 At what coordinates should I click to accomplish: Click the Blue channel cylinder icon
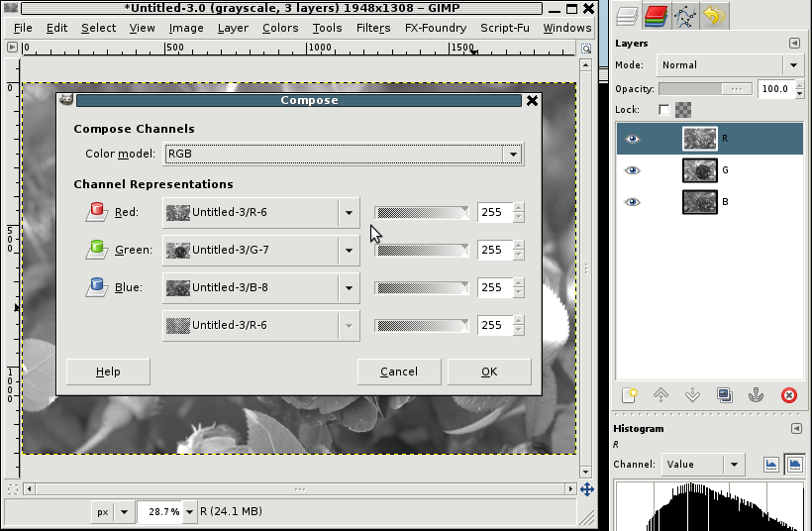(96, 287)
